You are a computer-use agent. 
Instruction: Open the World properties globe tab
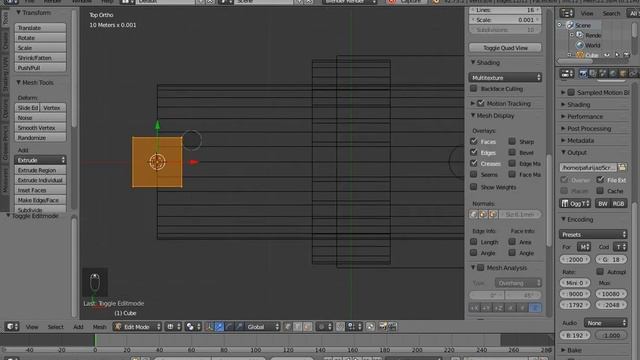(613, 74)
